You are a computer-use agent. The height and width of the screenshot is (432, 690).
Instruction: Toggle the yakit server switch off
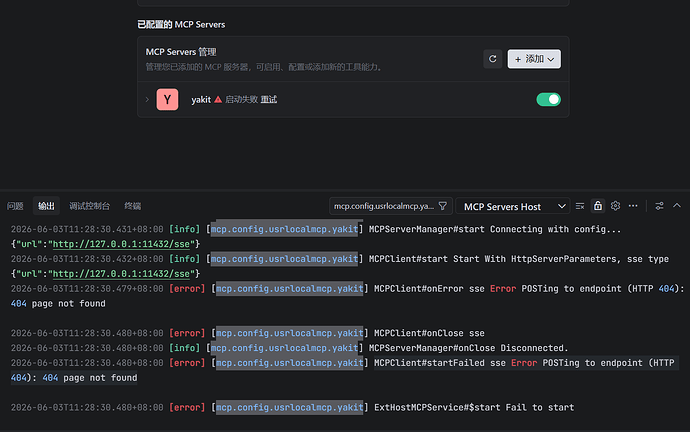548,99
